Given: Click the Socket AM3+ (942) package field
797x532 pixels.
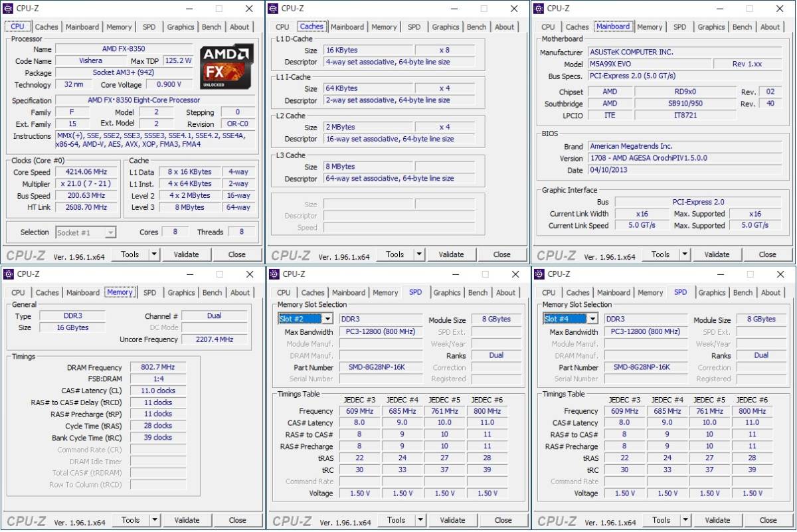Looking at the screenshot, I should 124,73.
